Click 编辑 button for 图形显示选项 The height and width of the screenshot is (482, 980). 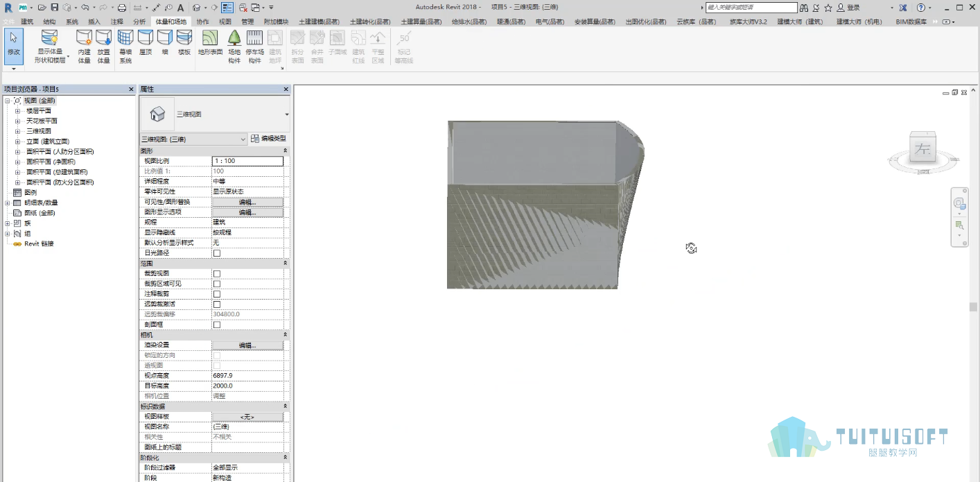pyautogui.click(x=247, y=212)
